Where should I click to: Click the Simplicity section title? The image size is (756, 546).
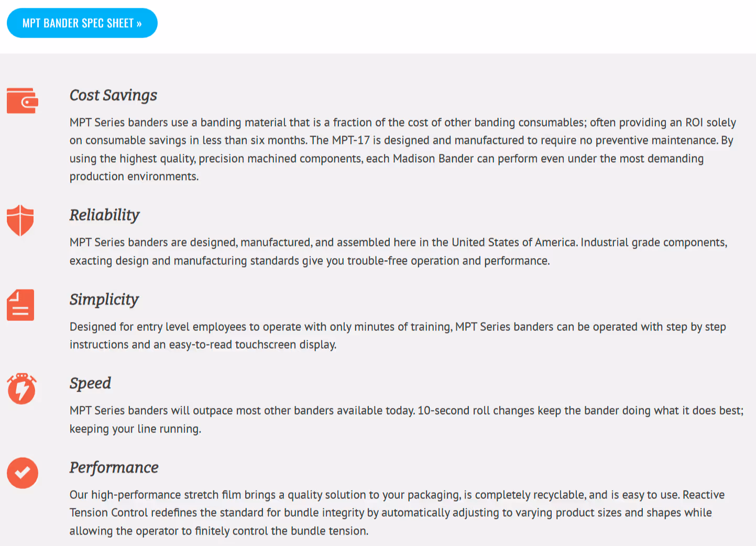(x=104, y=299)
